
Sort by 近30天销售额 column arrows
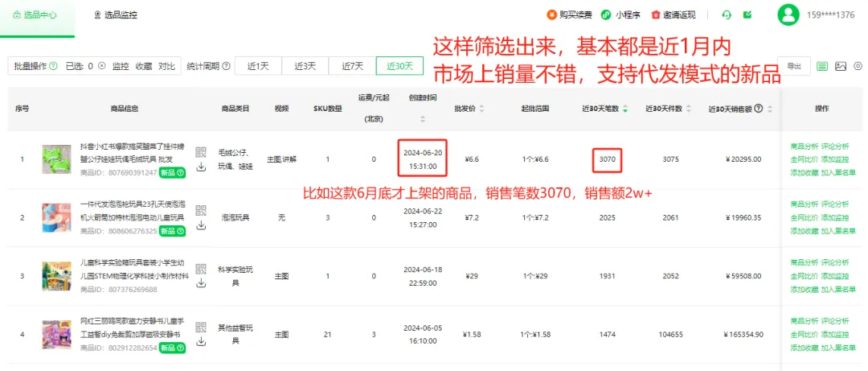[769, 109]
